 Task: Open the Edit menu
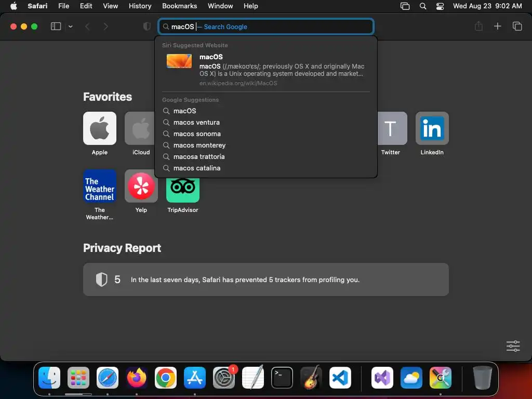(86, 6)
